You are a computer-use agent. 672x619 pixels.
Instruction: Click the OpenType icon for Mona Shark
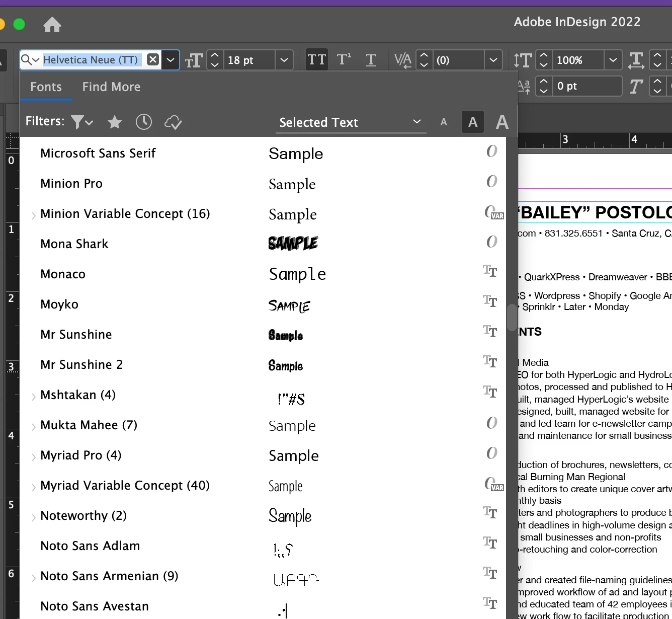click(491, 242)
